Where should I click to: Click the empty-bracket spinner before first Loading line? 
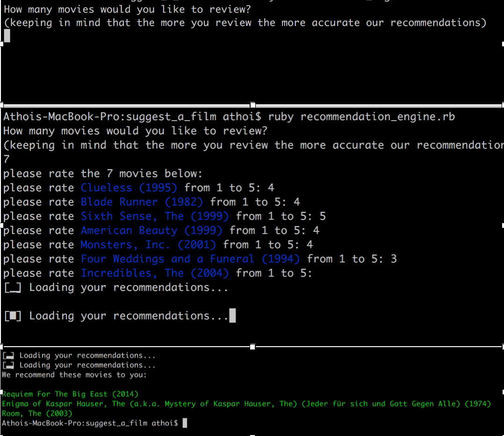(13, 288)
